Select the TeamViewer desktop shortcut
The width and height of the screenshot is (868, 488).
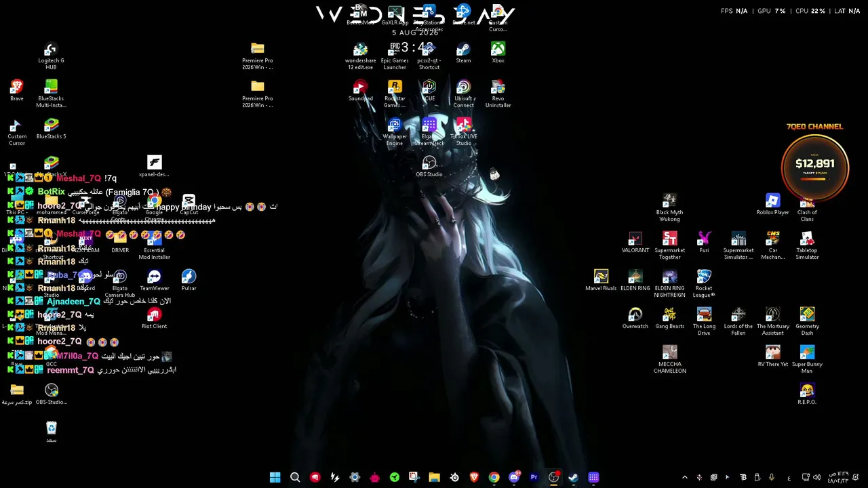point(155,280)
